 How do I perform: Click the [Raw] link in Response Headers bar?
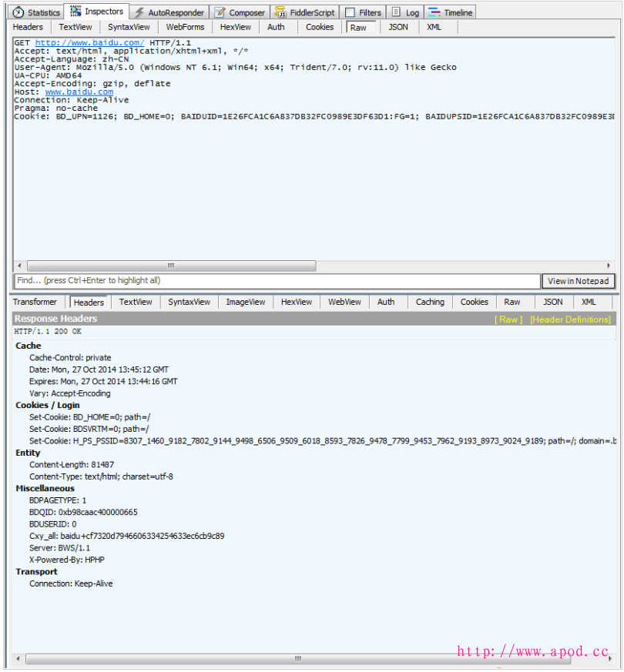[508, 319]
